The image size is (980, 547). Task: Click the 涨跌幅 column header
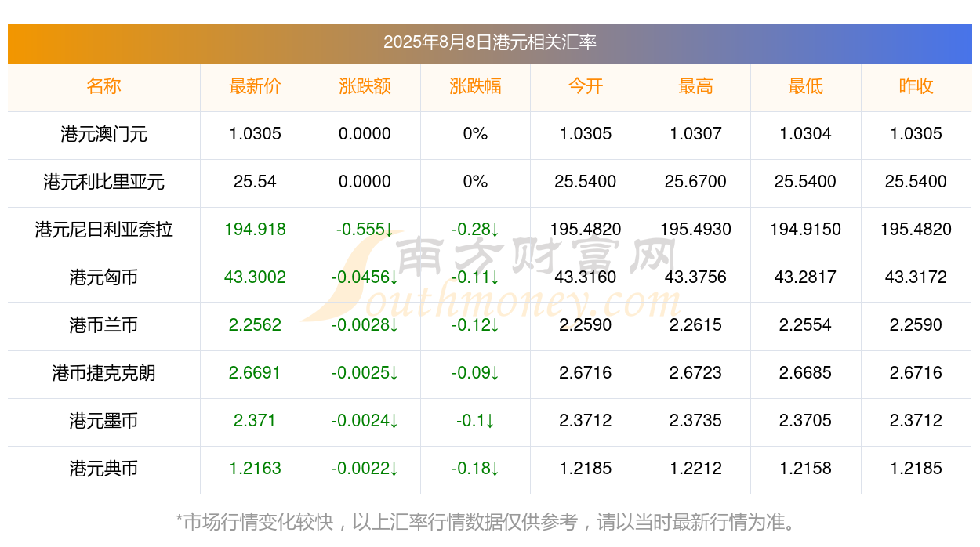tap(475, 86)
